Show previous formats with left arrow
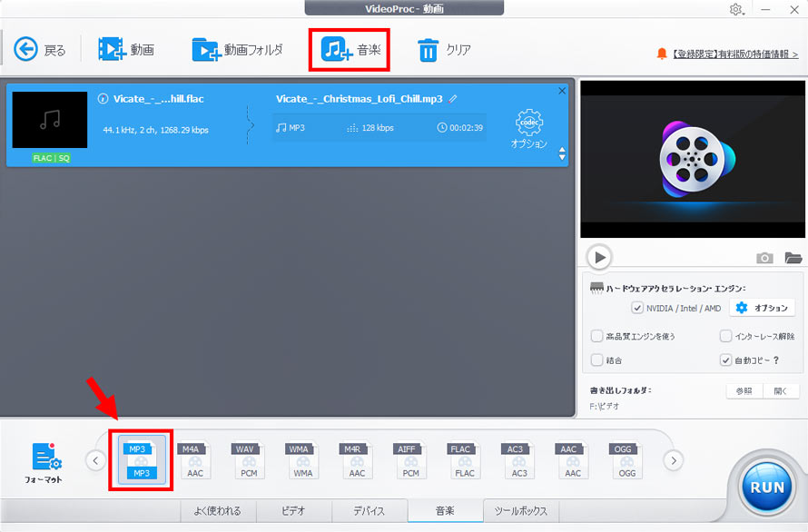The width and height of the screenshot is (808, 532). point(95,460)
